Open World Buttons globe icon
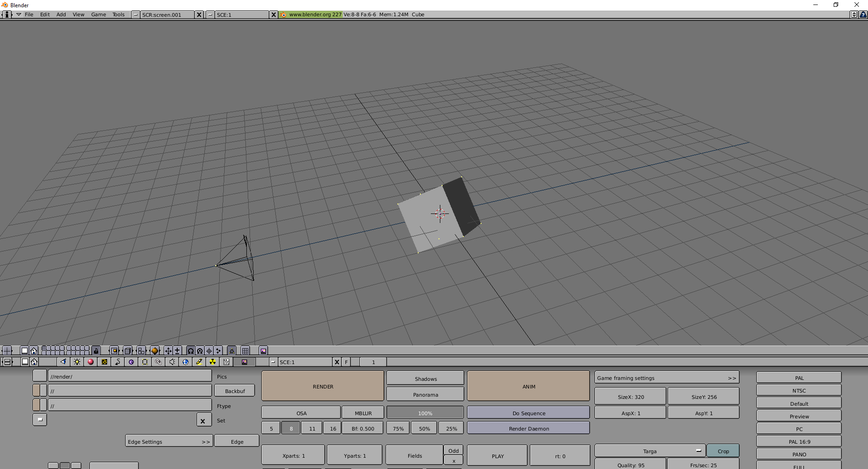The height and width of the screenshot is (469, 868). [185, 362]
